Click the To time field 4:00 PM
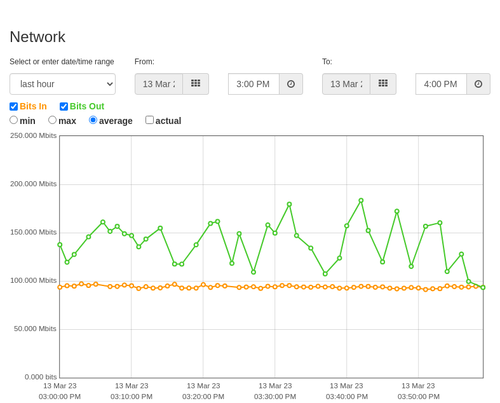The height and width of the screenshot is (403, 500). 441,84
